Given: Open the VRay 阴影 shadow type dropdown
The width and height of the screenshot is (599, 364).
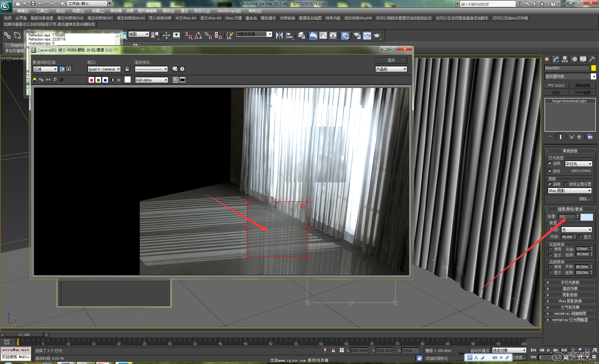Looking at the screenshot, I should pyautogui.click(x=570, y=191).
